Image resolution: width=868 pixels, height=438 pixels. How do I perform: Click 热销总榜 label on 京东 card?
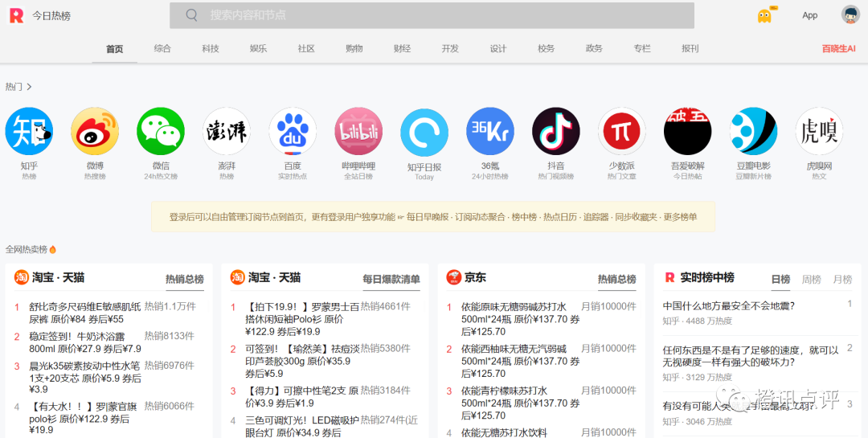(617, 280)
